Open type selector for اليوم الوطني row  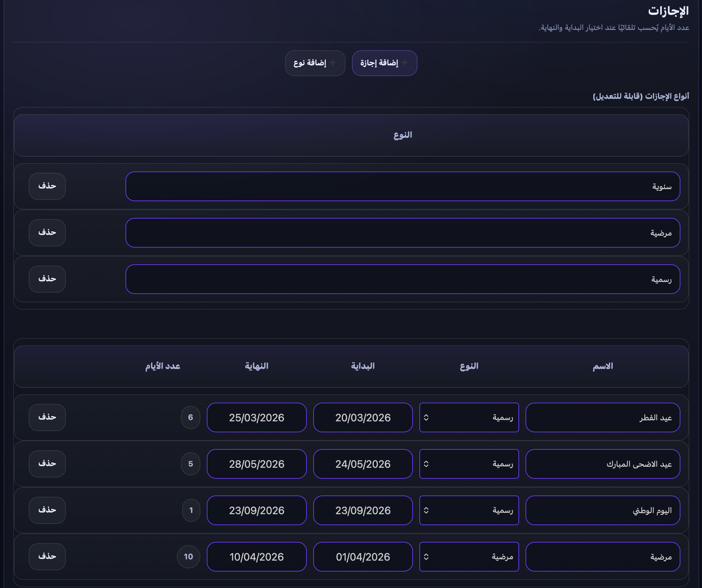tap(469, 510)
